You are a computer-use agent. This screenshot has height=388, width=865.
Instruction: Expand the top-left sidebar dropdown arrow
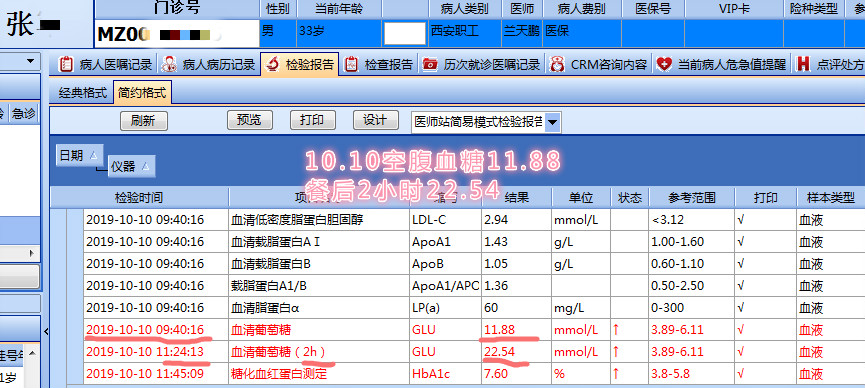pyautogui.click(x=30, y=61)
